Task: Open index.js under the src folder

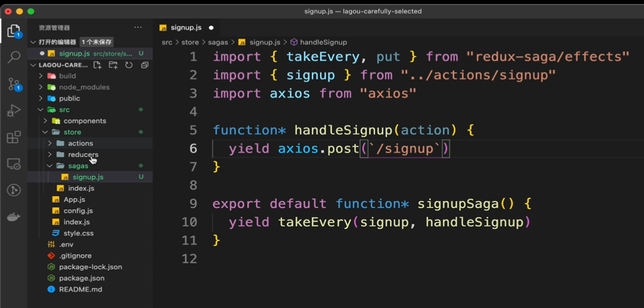Action: [x=90, y=222]
